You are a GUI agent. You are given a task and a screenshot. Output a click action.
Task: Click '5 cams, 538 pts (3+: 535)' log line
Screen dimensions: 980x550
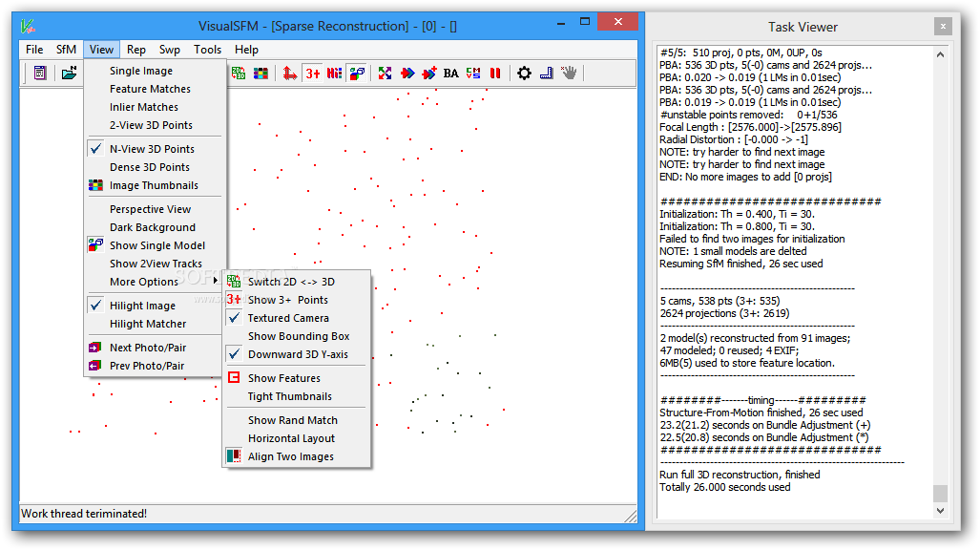pos(719,301)
